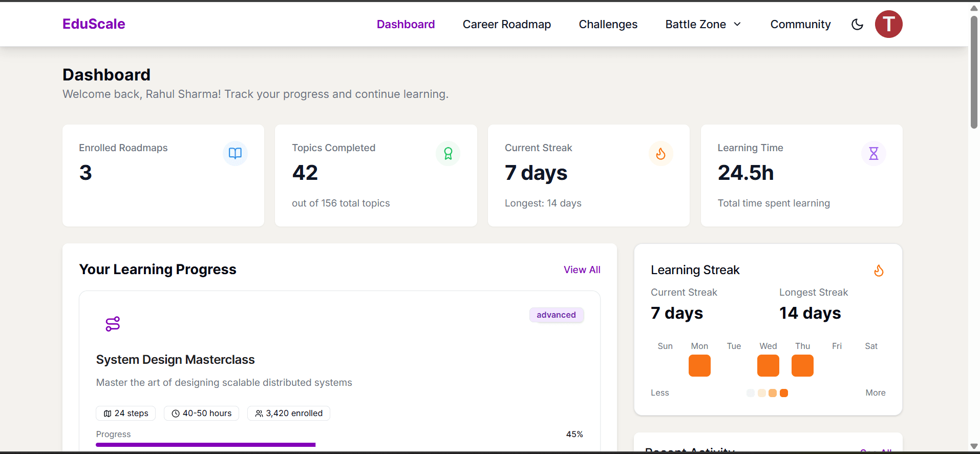Select Wednesday's orange streak square

pyautogui.click(x=768, y=366)
